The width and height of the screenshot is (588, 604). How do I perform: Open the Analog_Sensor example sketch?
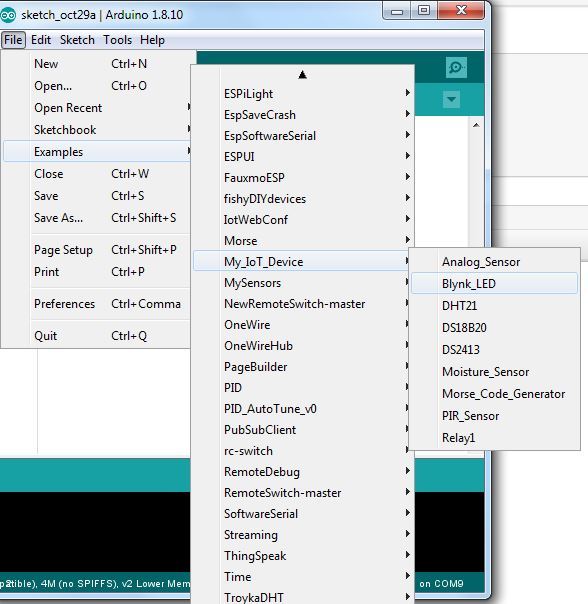[494, 262]
